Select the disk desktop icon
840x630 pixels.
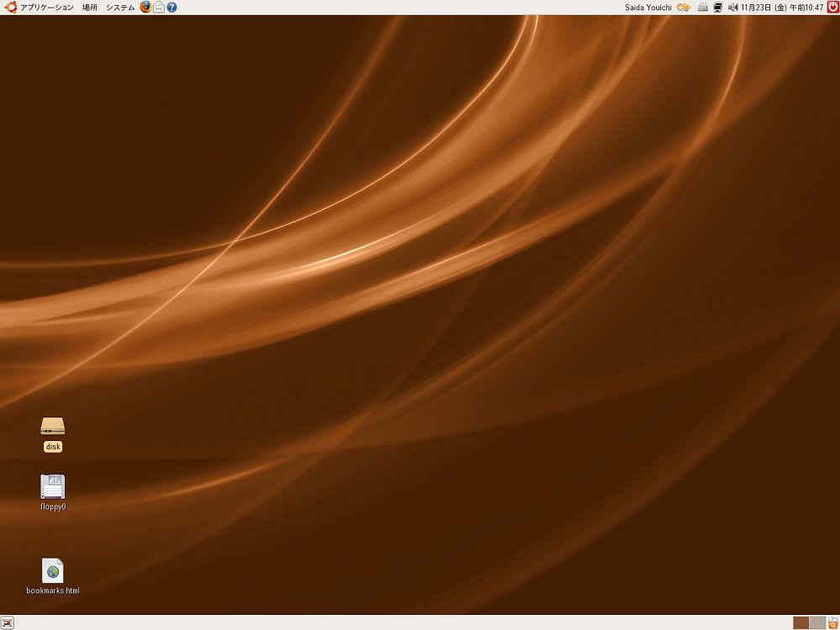click(52, 427)
